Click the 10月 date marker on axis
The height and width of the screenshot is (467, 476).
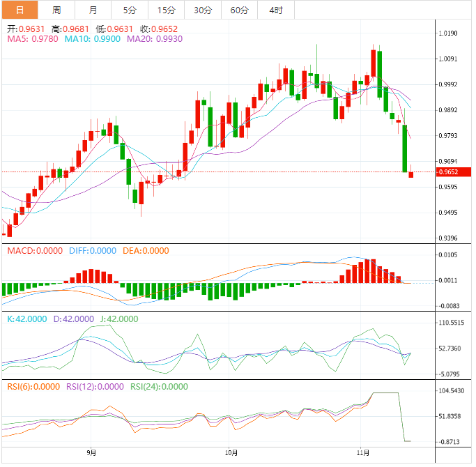(231, 453)
